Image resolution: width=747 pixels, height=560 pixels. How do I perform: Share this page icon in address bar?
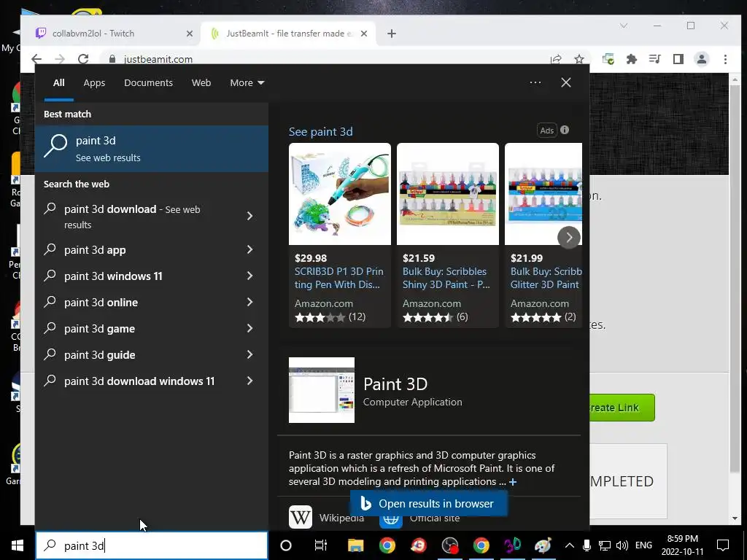[x=556, y=59]
